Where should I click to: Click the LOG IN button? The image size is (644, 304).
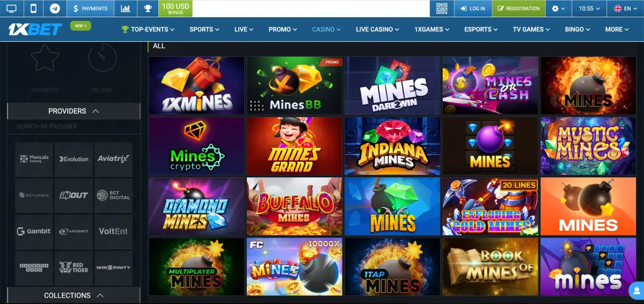coord(472,9)
